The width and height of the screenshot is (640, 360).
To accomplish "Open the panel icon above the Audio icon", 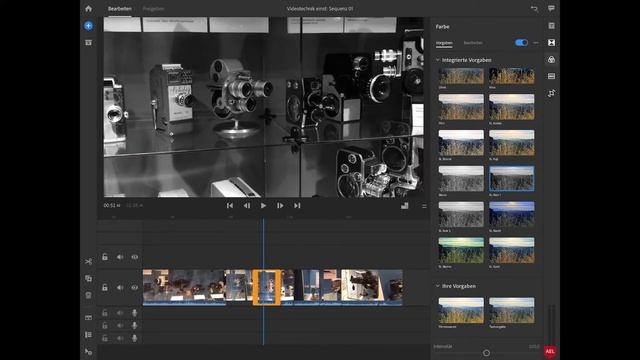I will [551, 76].
